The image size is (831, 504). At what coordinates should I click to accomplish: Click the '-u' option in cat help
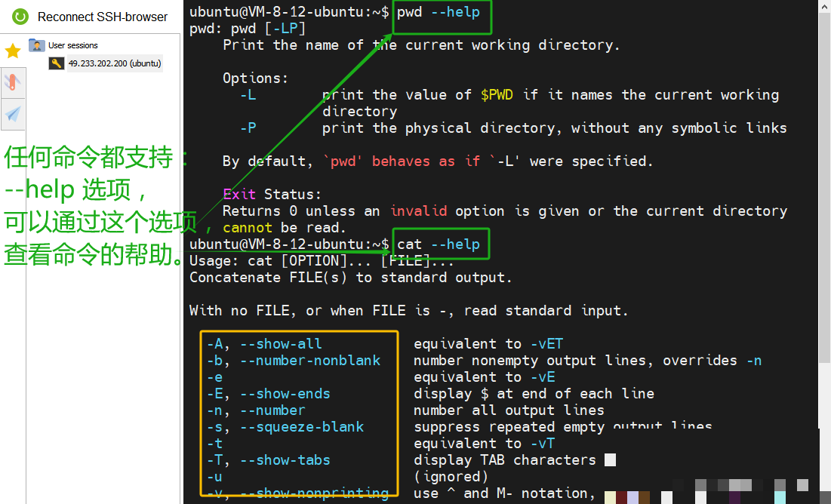[x=214, y=477]
